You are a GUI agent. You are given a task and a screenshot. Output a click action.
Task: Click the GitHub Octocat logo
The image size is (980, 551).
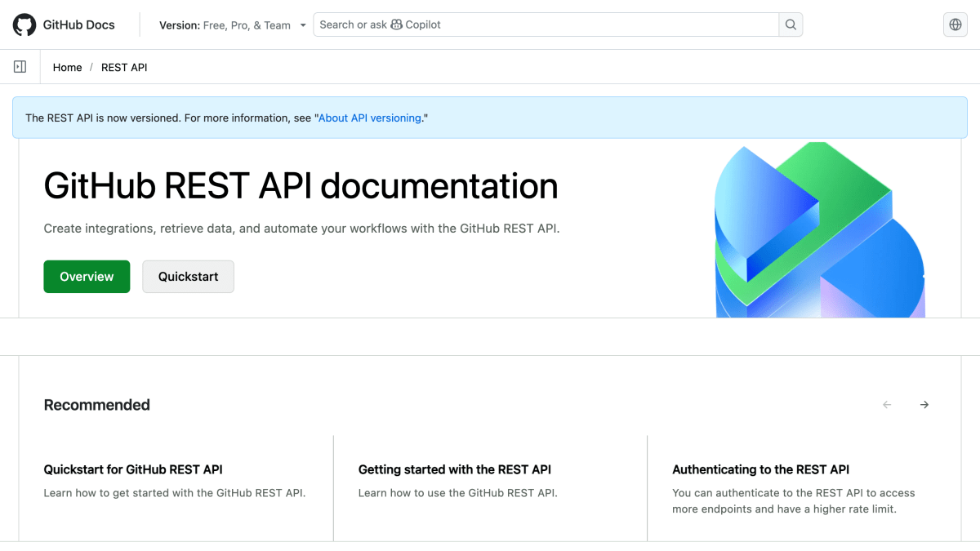click(24, 24)
